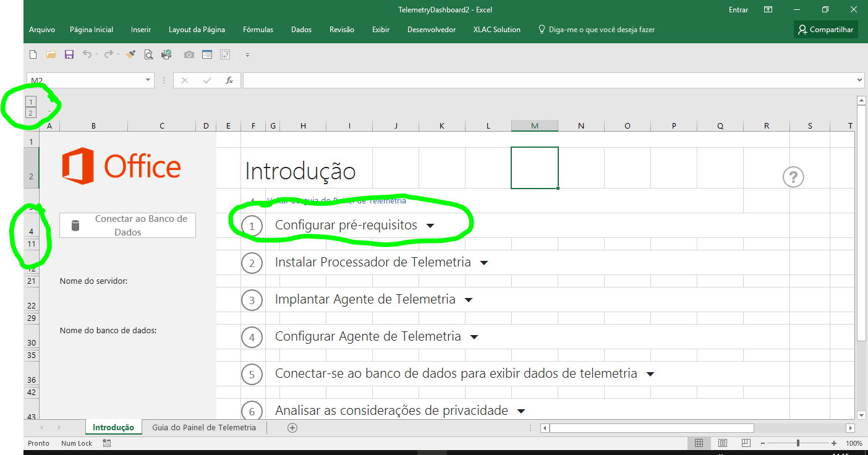Select row 22 header

point(32,300)
